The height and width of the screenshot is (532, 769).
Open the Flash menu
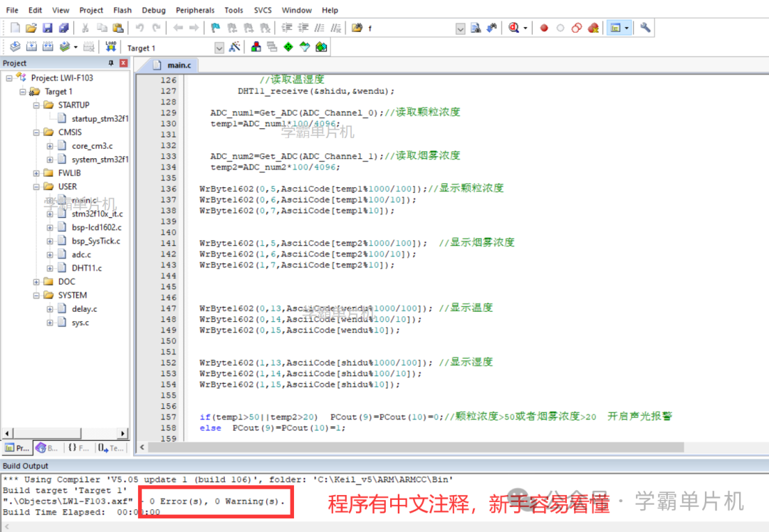[x=122, y=10]
